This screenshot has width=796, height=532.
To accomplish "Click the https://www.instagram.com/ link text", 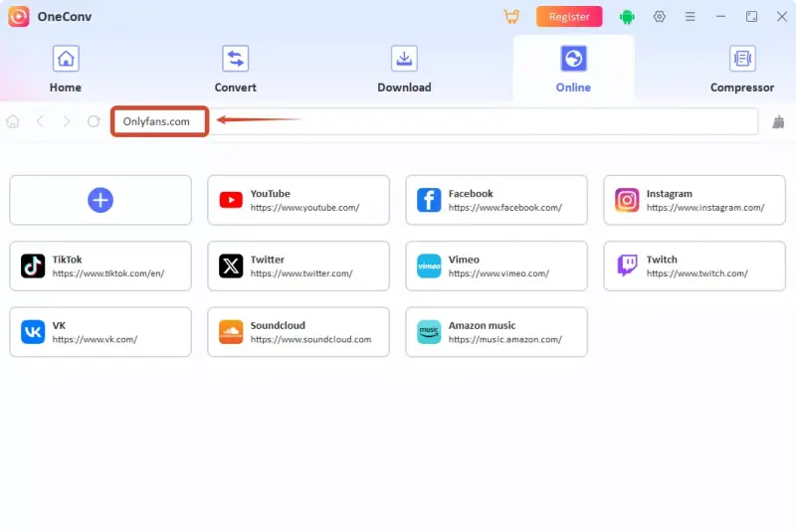I will pos(705,208).
